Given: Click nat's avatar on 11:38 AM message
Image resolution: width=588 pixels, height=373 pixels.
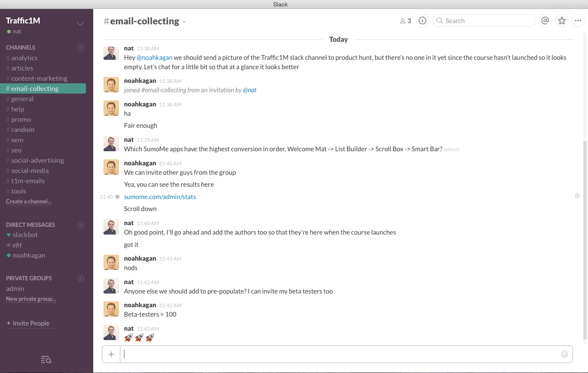Looking at the screenshot, I should [x=111, y=53].
